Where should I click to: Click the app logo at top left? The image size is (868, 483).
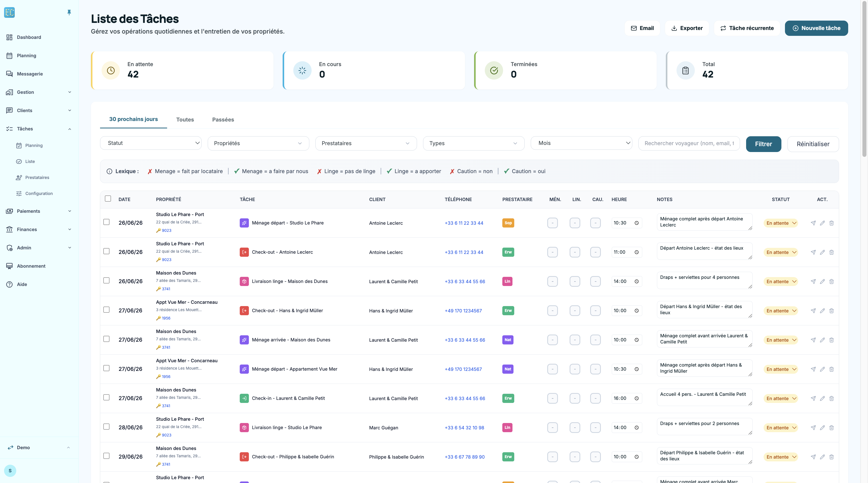(x=9, y=12)
